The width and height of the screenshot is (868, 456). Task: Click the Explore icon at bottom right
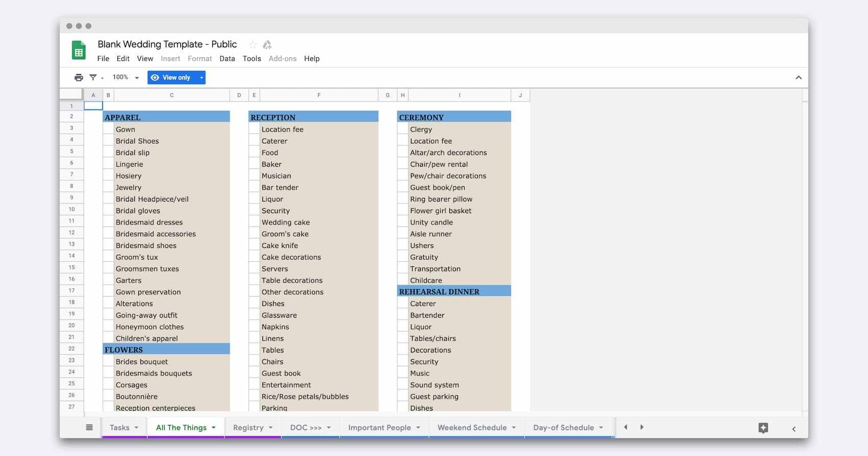763,428
